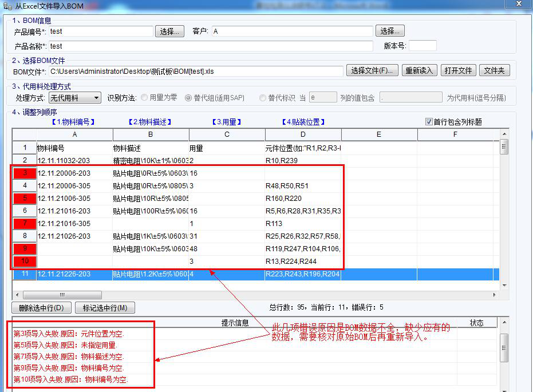Click the 【4.贴装位置】 column mapping header

303,121
